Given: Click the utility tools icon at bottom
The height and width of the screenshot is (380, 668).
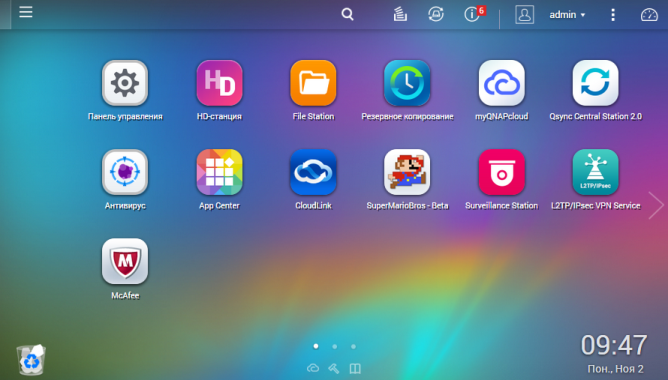Looking at the screenshot, I should [x=334, y=368].
